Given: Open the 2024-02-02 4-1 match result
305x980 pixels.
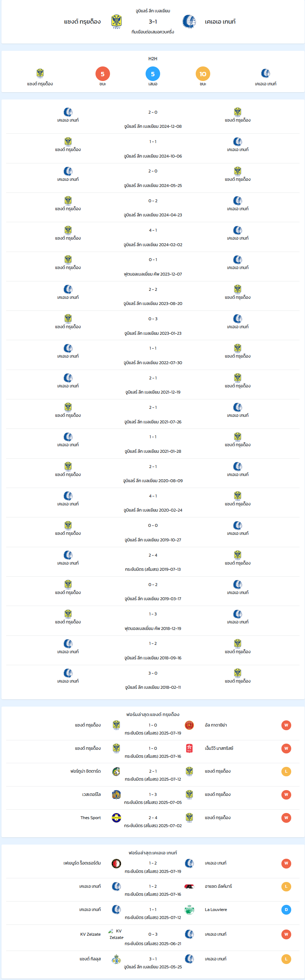Looking at the screenshot, I should click(152, 237).
